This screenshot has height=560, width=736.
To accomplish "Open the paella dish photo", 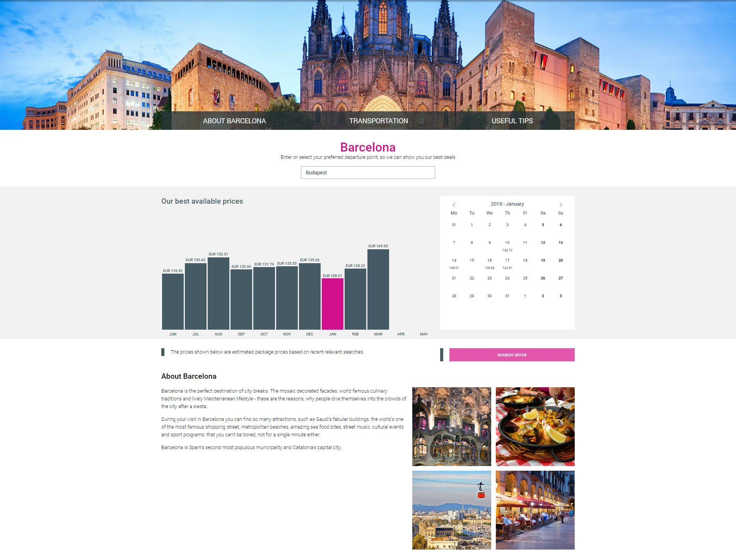I will coord(535,427).
